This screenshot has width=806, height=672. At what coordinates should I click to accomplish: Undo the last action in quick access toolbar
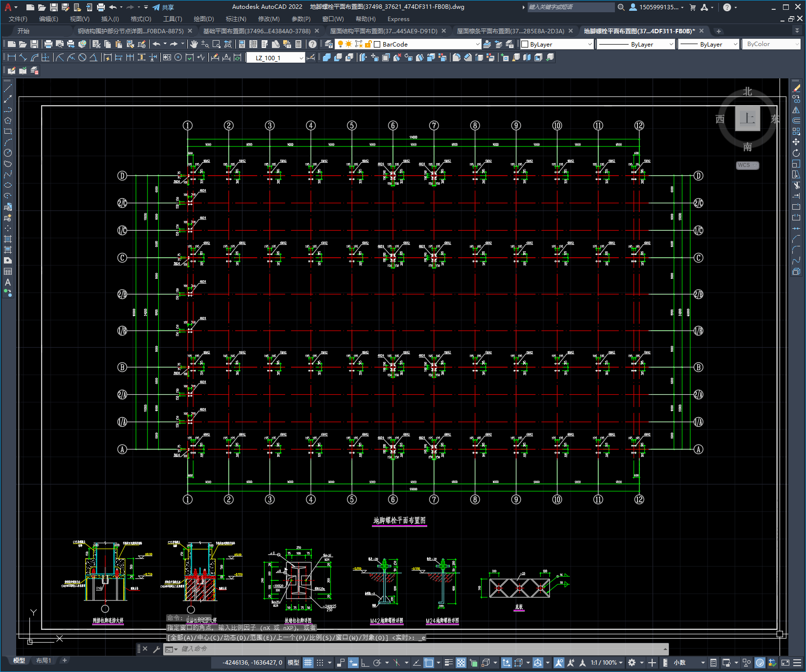(113, 7)
